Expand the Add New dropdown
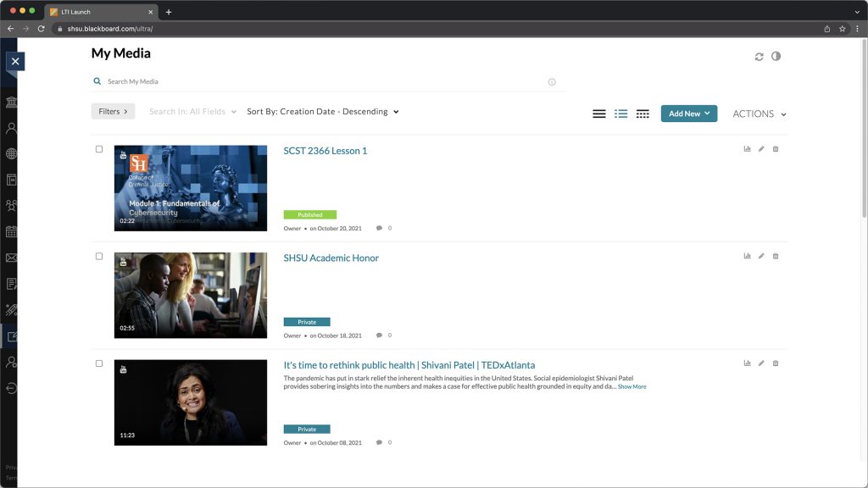The width and height of the screenshot is (868, 488). (688, 114)
